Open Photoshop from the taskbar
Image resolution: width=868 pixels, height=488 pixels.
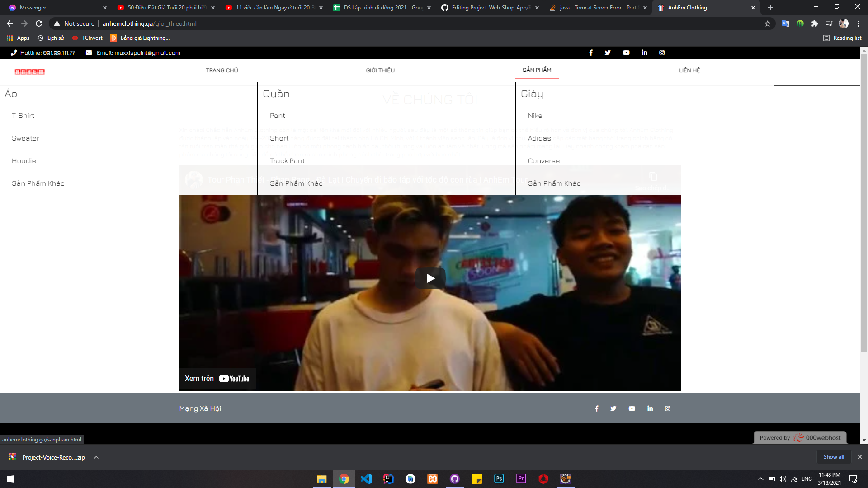click(499, 479)
